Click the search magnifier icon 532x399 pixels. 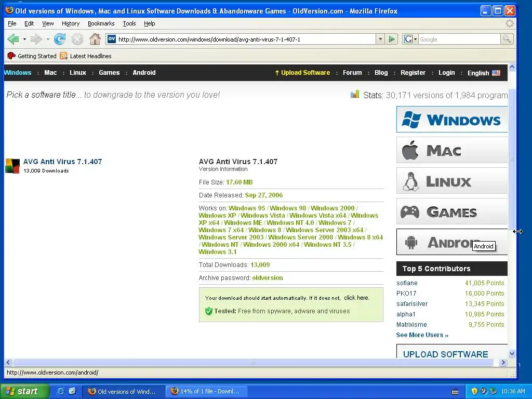coord(507,39)
